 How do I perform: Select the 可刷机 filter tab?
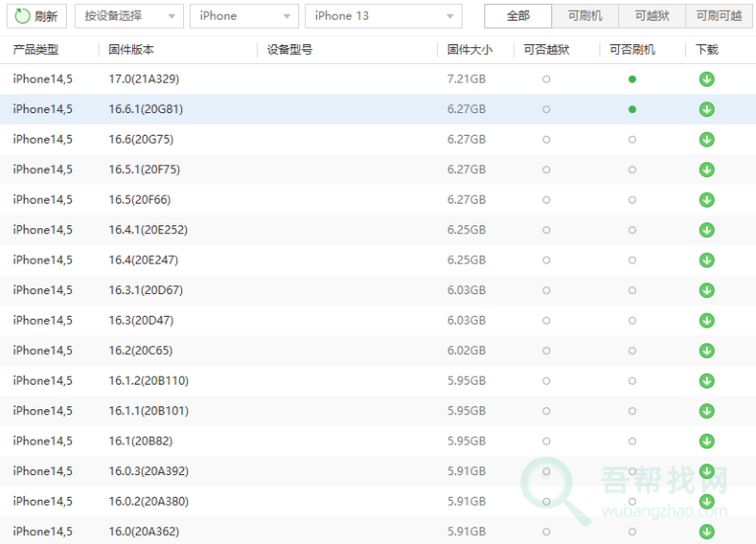585,16
